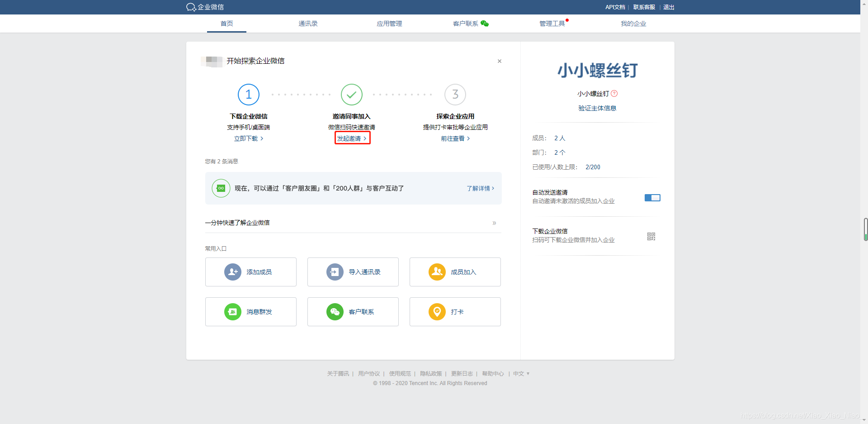Screen dimensions: 868x424
Task: Click the 消息群发 button
Action: tap(251, 312)
